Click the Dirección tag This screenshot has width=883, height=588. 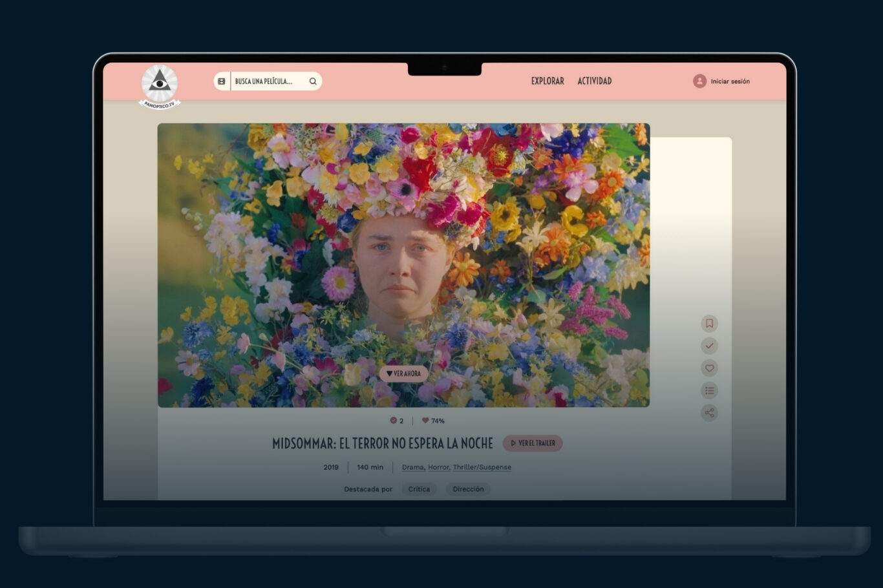click(468, 489)
